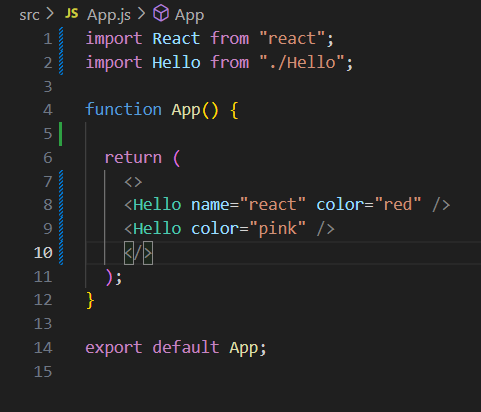Click the "react" string on line 1
Viewport: 481px width, 412px height.
[292, 39]
